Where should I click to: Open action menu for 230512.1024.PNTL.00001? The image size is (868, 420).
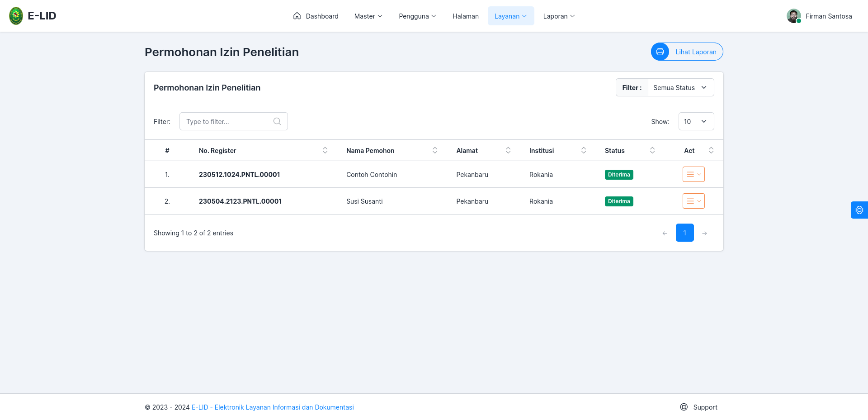click(x=693, y=174)
